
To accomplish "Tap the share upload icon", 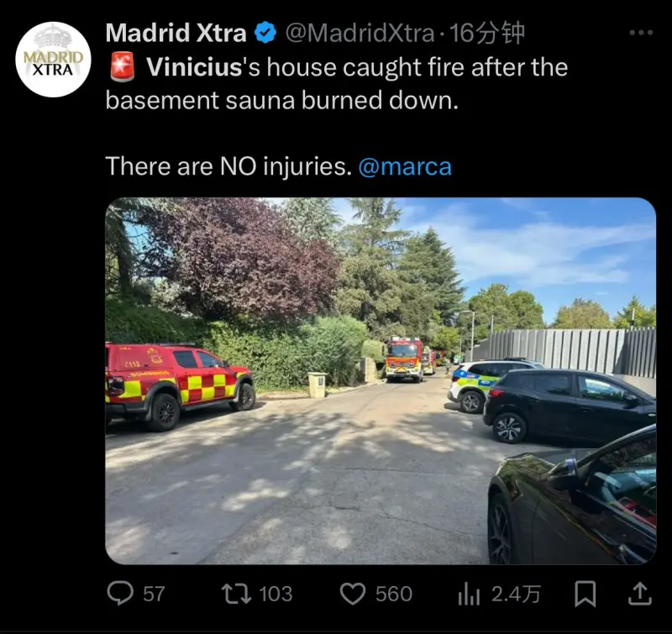I will (x=640, y=594).
